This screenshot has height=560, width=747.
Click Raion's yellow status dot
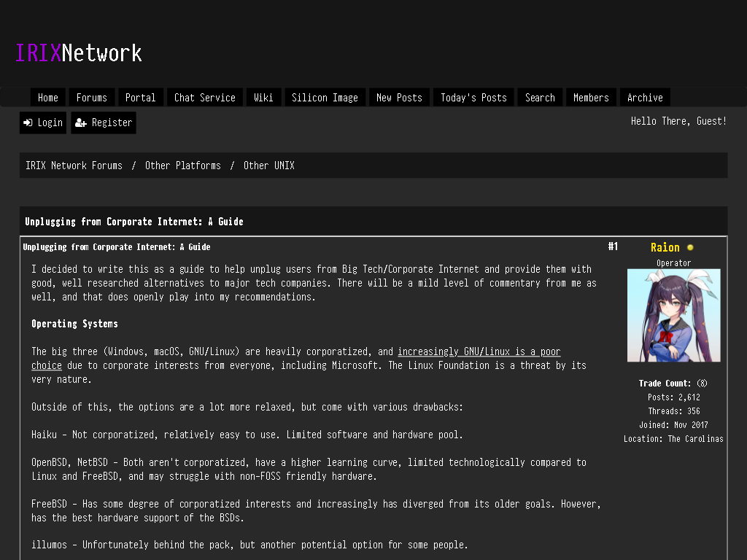[x=690, y=248]
